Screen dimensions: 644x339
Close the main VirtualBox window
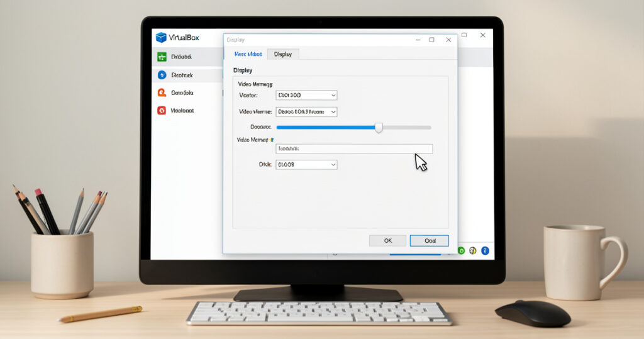(483, 35)
